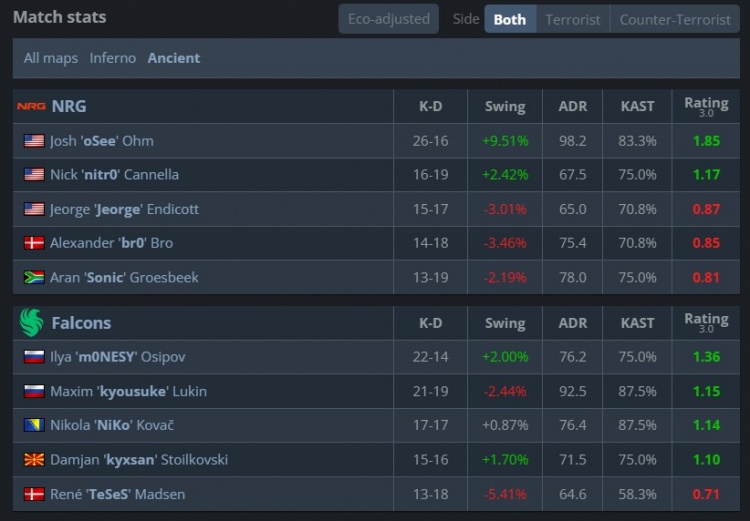This screenshot has width=750, height=521.
Task: Open Maxim 'kyousuke' Lukin profile link
Action: [128, 391]
